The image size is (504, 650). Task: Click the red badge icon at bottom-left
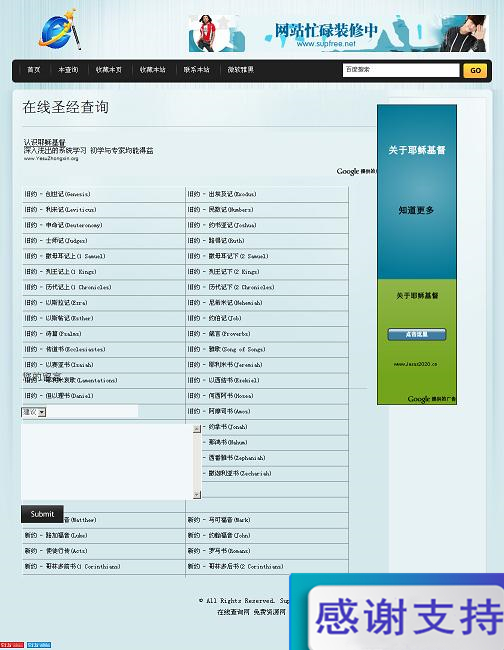point(12,645)
